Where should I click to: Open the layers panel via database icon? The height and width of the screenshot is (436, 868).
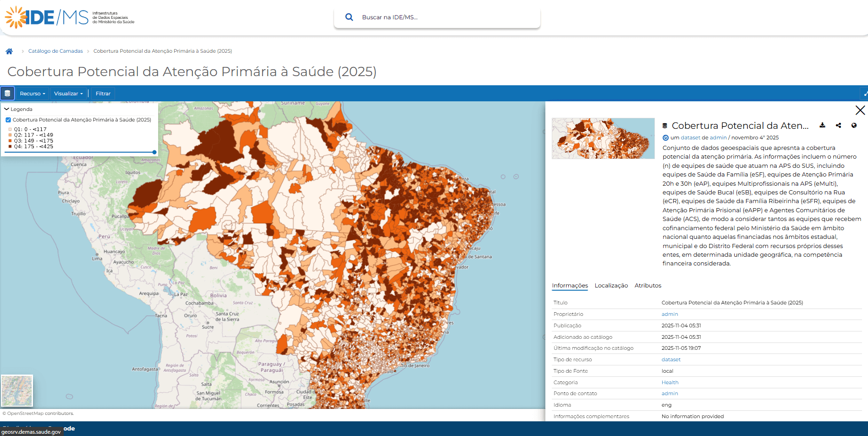coord(7,93)
